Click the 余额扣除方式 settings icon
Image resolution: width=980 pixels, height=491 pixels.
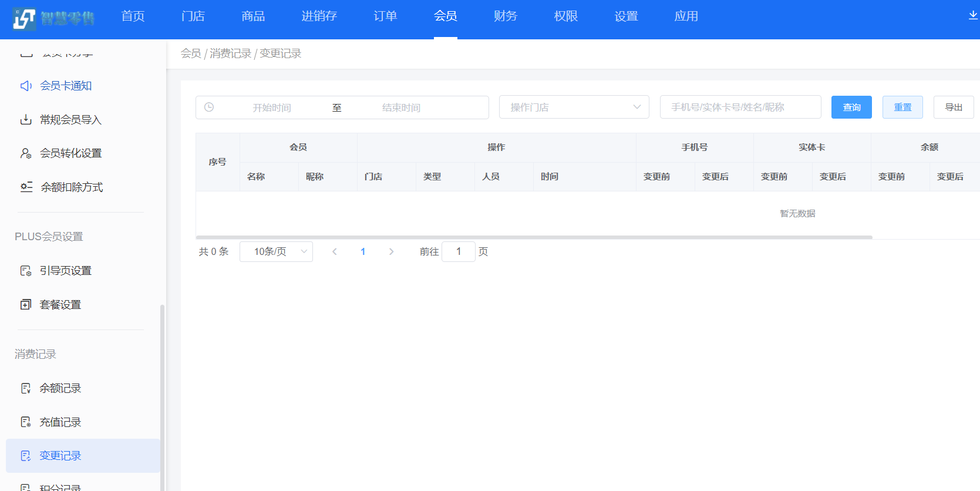(x=26, y=187)
